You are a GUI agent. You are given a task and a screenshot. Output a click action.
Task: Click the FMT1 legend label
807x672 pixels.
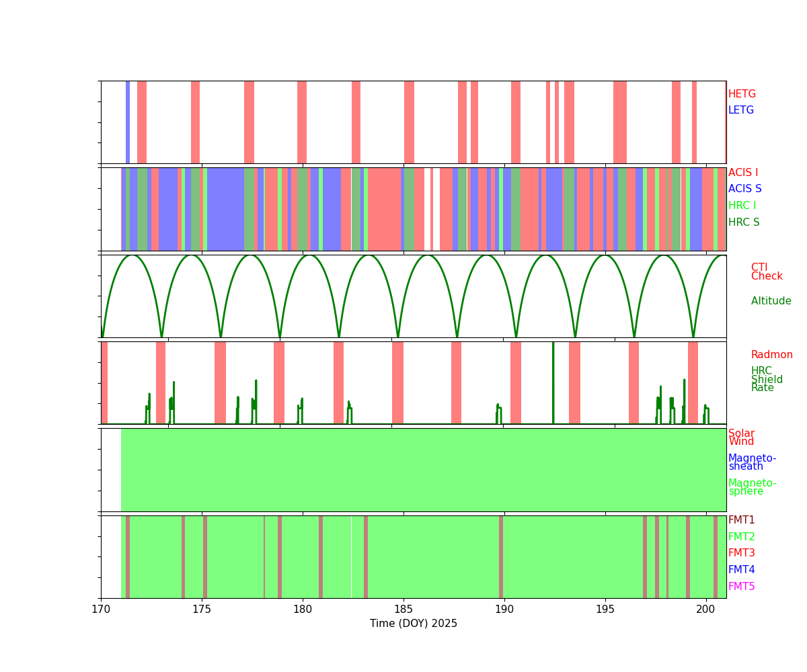click(742, 520)
